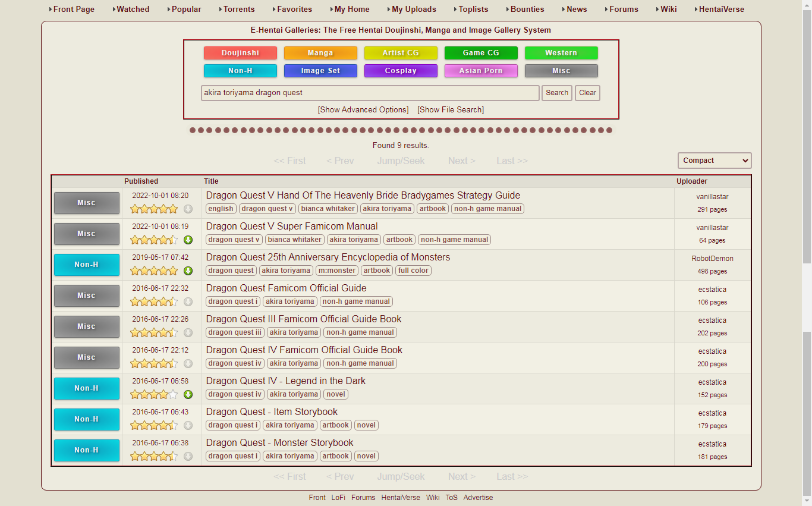Show File Search options

pos(451,110)
